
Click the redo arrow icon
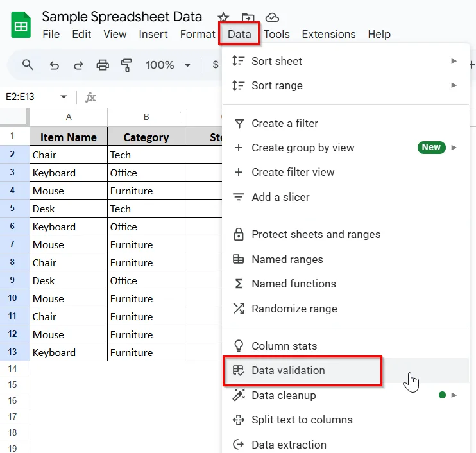click(x=78, y=65)
